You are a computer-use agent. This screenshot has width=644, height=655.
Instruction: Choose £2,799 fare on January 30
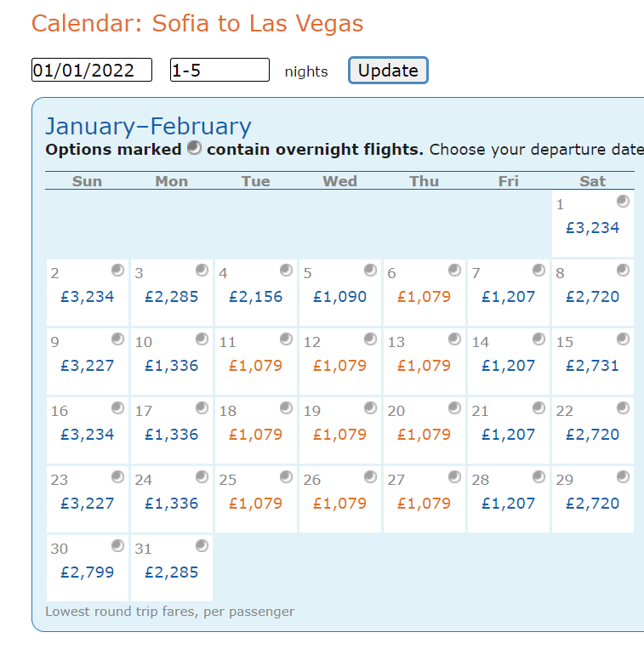coord(87,572)
